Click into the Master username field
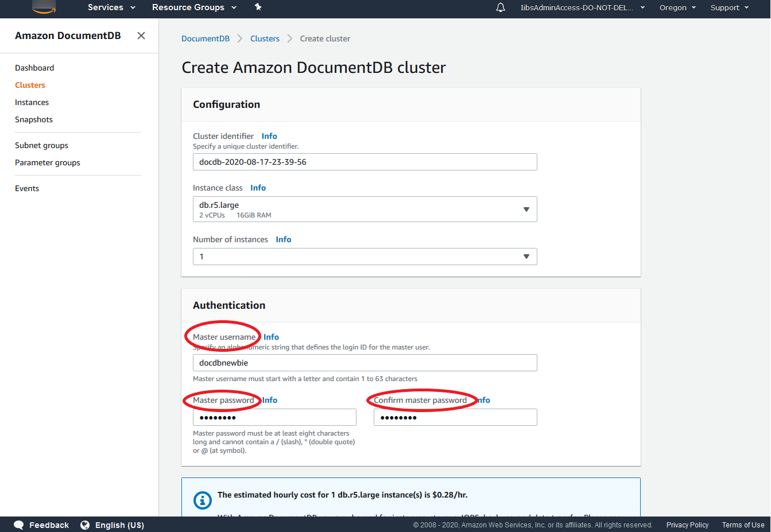The width and height of the screenshot is (771, 532). click(x=365, y=363)
